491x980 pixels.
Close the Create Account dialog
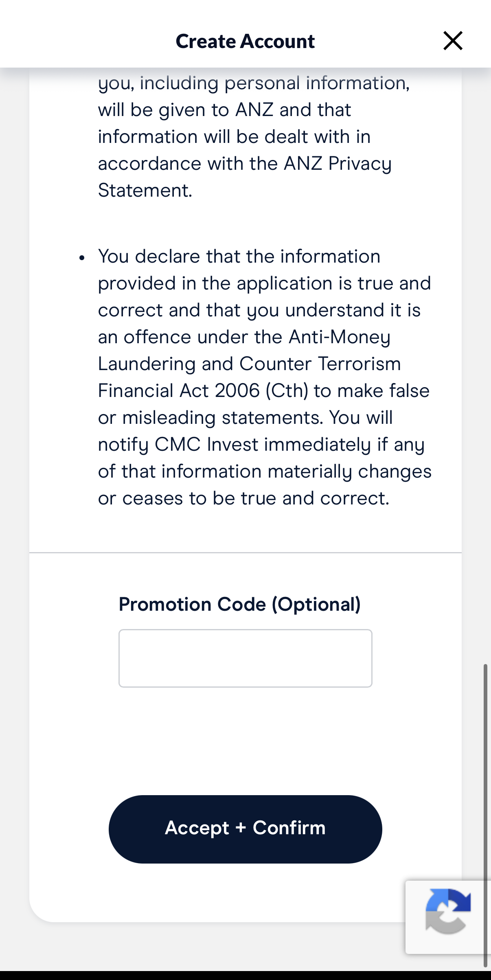pos(453,41)
